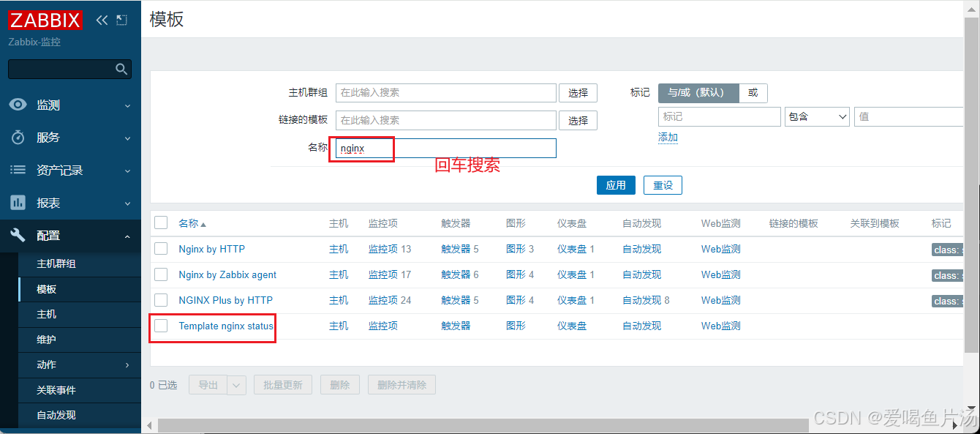This screenshot has width=980, height=434.
Task: Expand the 监测 menu section
Action: [x=127, y=105]
